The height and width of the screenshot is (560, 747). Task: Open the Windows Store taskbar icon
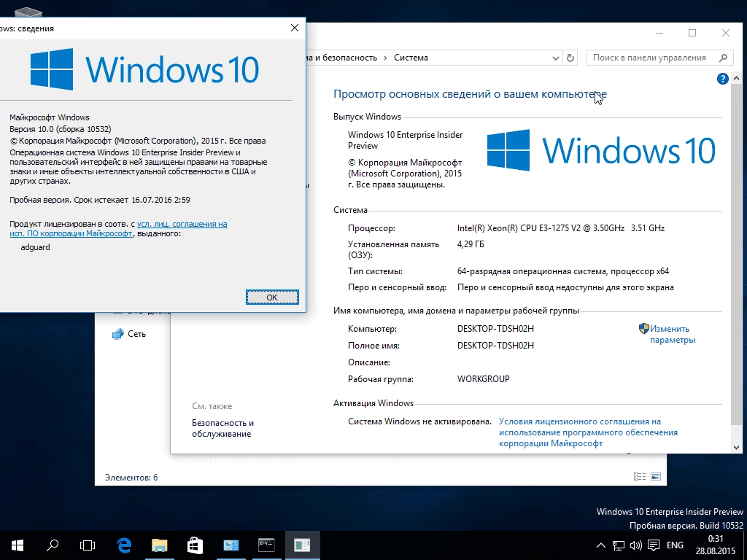tap(195, 545)
